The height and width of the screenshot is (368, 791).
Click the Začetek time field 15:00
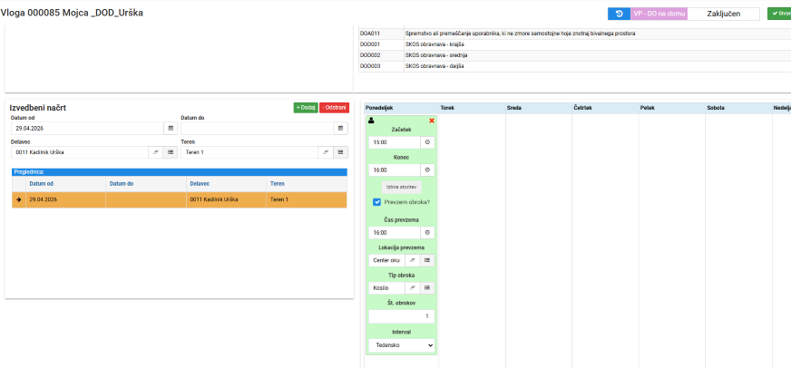coord(394,143)
